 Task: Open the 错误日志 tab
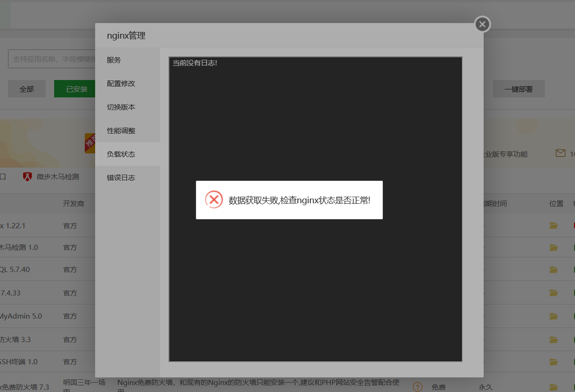click(128, 177)
